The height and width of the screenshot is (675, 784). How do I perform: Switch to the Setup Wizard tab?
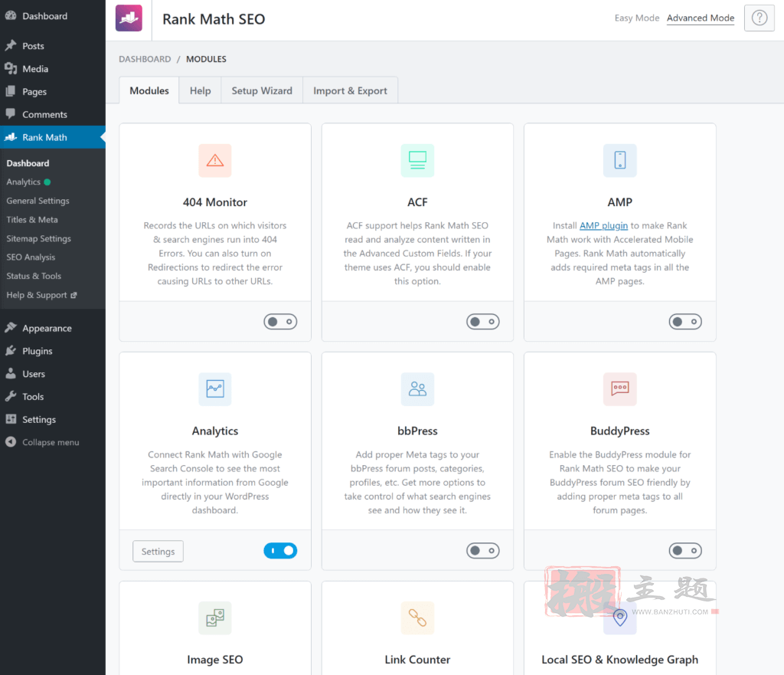point(262,90)
